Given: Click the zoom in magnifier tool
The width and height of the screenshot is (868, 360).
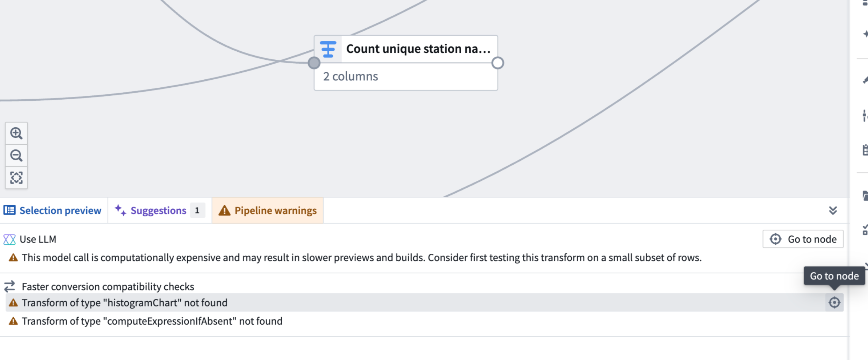Looking at the screenshot, I should (x=16, y=133).
